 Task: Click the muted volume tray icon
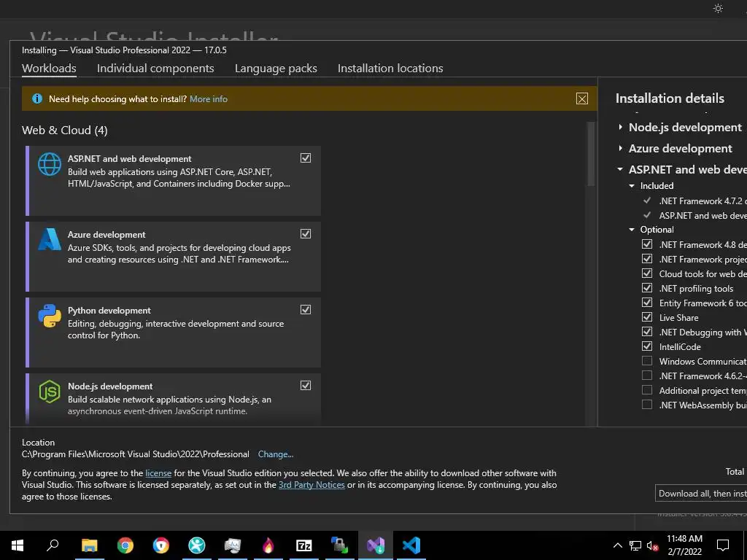[653, 545]
